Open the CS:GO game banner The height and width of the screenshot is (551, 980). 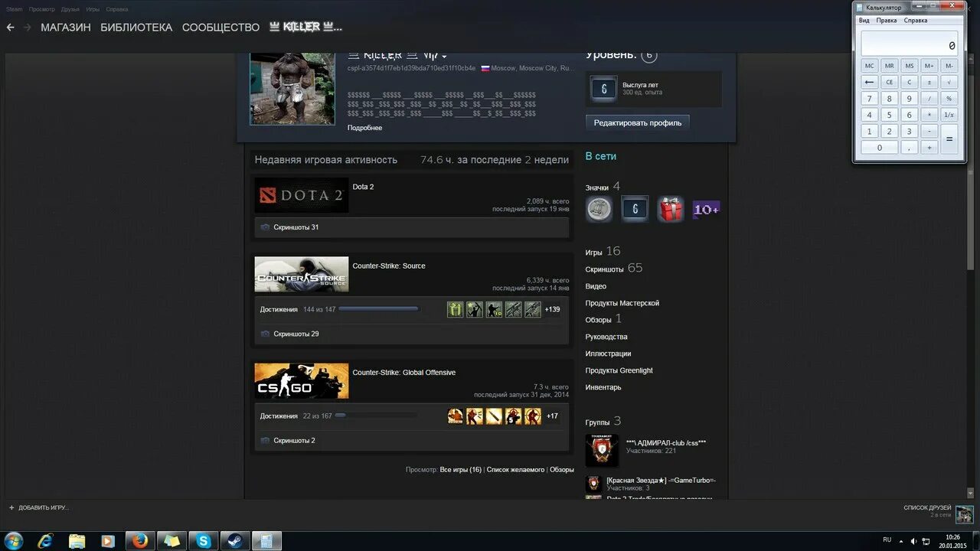[302, 380]
